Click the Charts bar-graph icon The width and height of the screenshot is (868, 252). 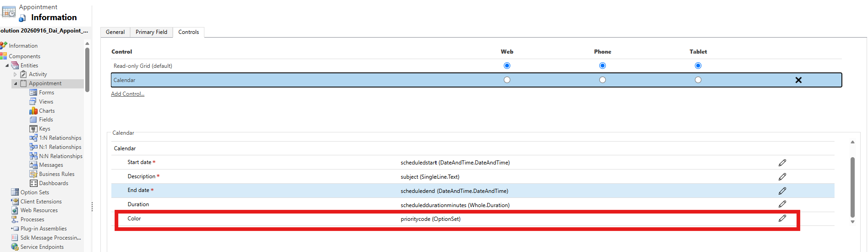(x=33, y=110)
